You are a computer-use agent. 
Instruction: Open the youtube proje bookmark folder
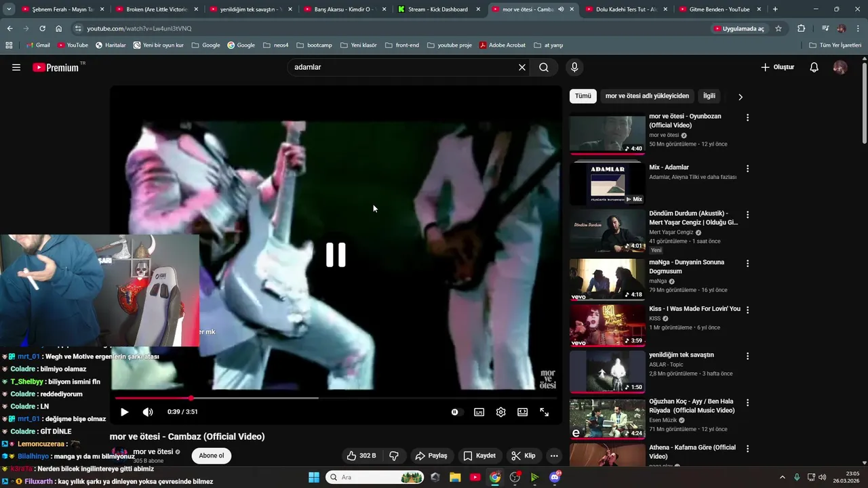449,45
